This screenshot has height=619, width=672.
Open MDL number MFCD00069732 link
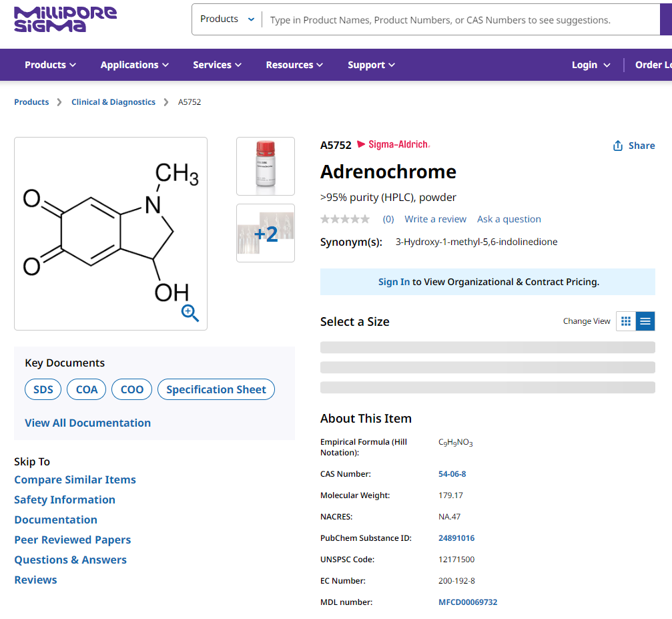(468, 602)
